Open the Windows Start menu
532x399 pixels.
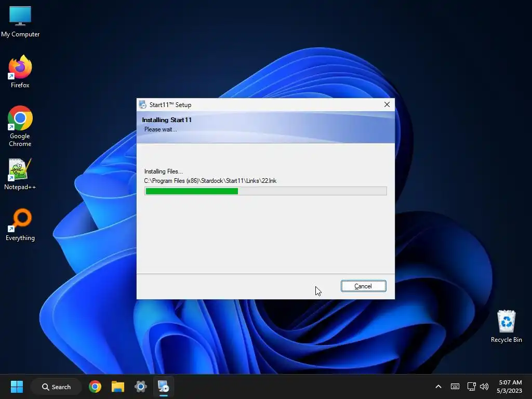point(17,387)
